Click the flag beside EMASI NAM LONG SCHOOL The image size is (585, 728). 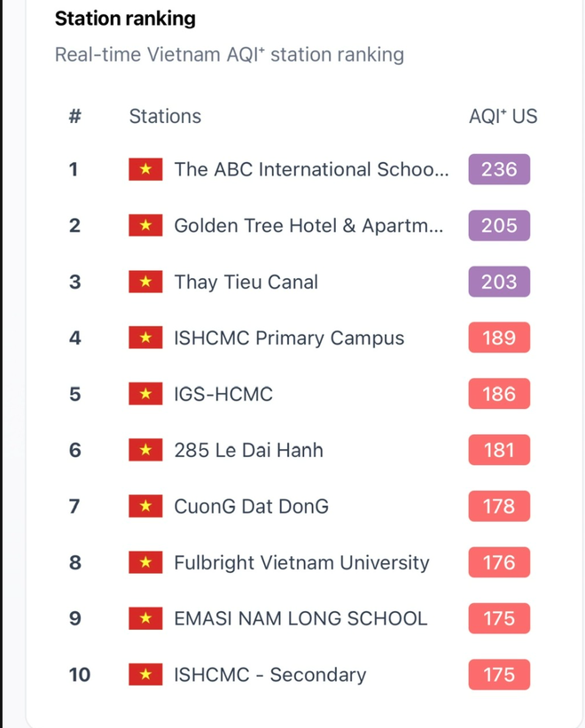click(x=145, y=619)
